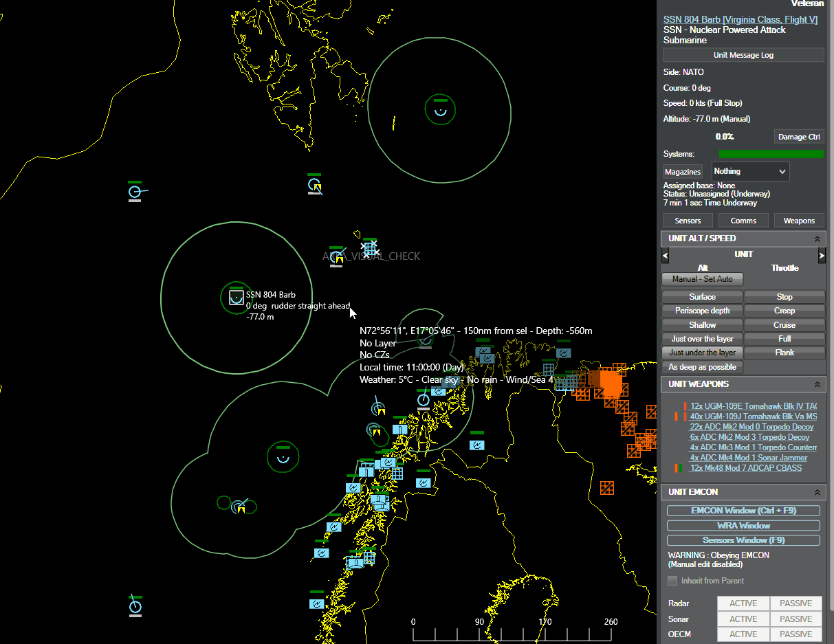Image resolution: width=834 pixels, height=644 pixels.
Task: Collapse the UNIT EMCON section
Action: point(817,492)
